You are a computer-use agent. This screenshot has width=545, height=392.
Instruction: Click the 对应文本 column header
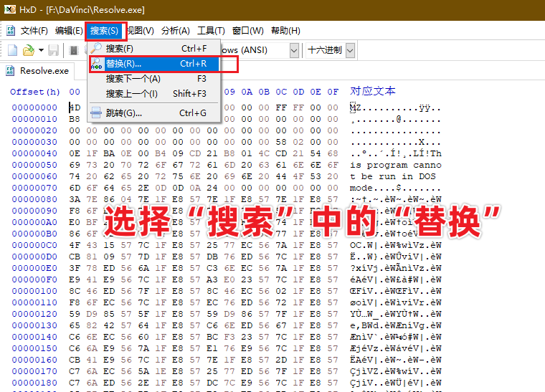(x=373, y=91)
